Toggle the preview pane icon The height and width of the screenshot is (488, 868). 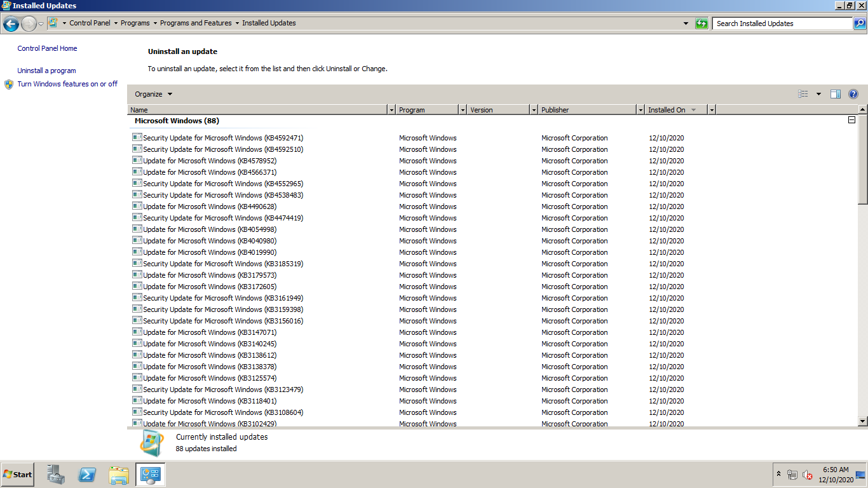[x=836, y=94]
